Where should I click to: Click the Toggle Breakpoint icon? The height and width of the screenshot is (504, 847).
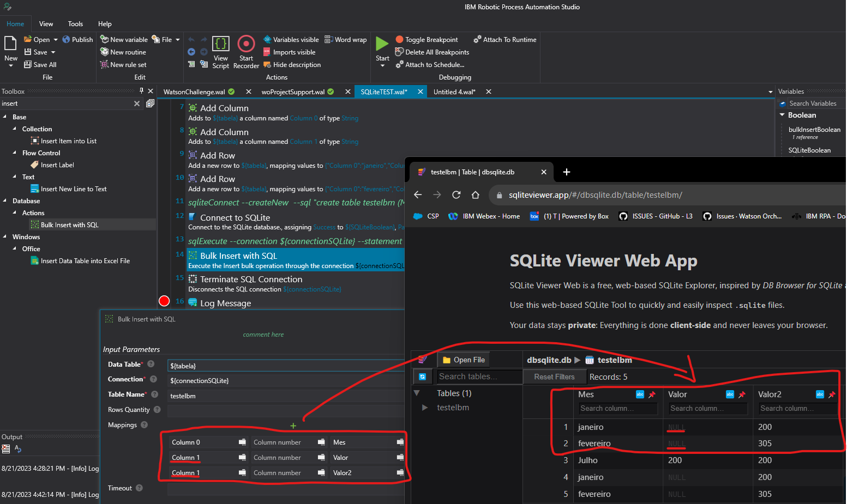click(x=399, y=40)
